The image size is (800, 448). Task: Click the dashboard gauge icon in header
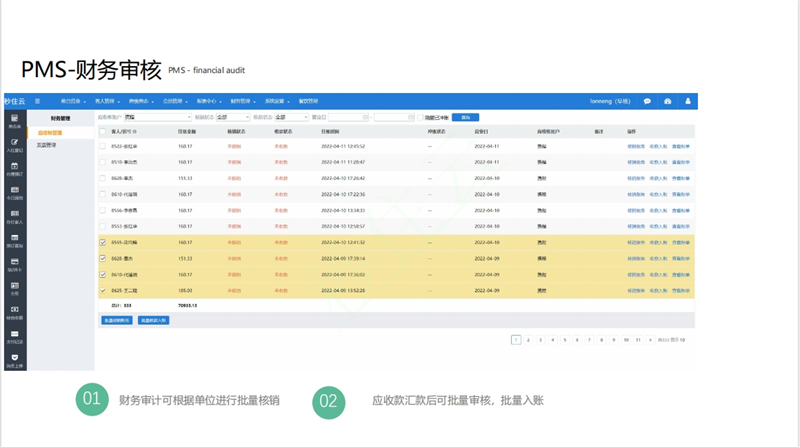pyautogui.click(x=668, y=101)
